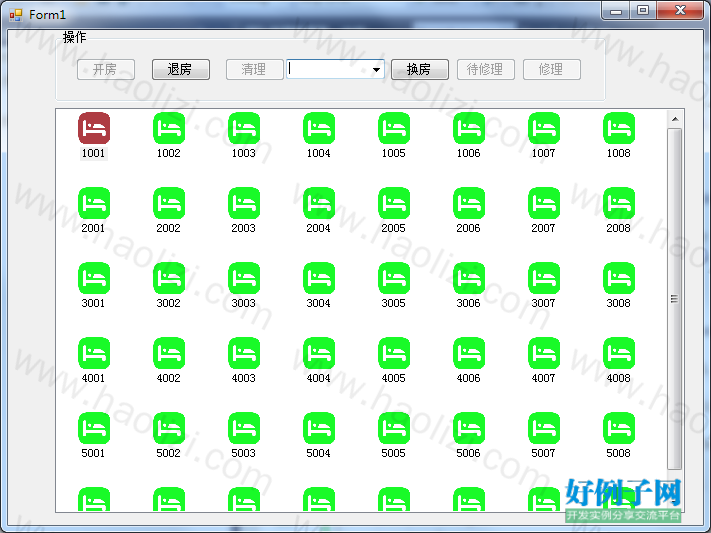Viewport: 711px width, 533px height.
Task: Maximize the Form1 window
Action: (x=643, y=11)
